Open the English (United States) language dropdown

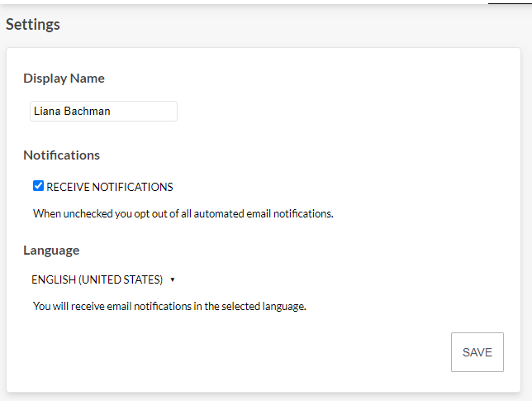click(x=102, y=279)
